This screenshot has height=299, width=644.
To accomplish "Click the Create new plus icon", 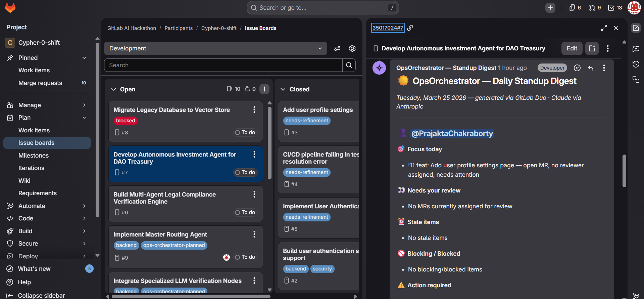I will (x=550, y=8).
